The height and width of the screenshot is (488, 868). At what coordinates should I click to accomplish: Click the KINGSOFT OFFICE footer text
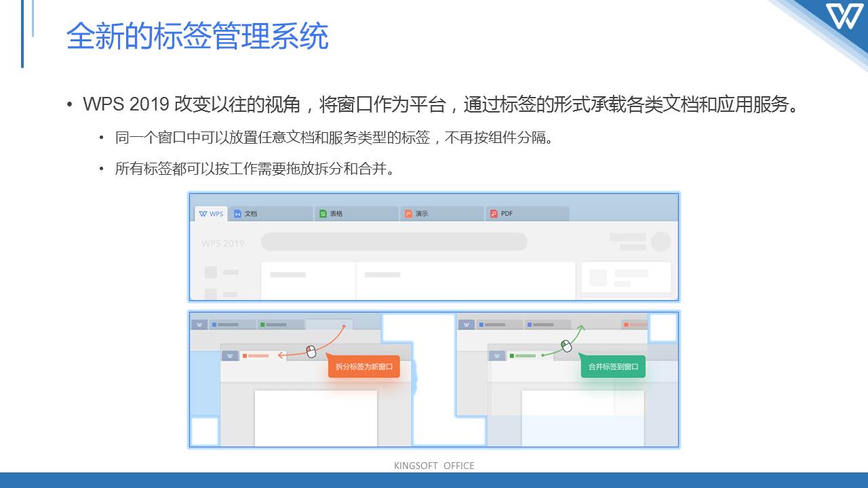[x=434, y=466]
